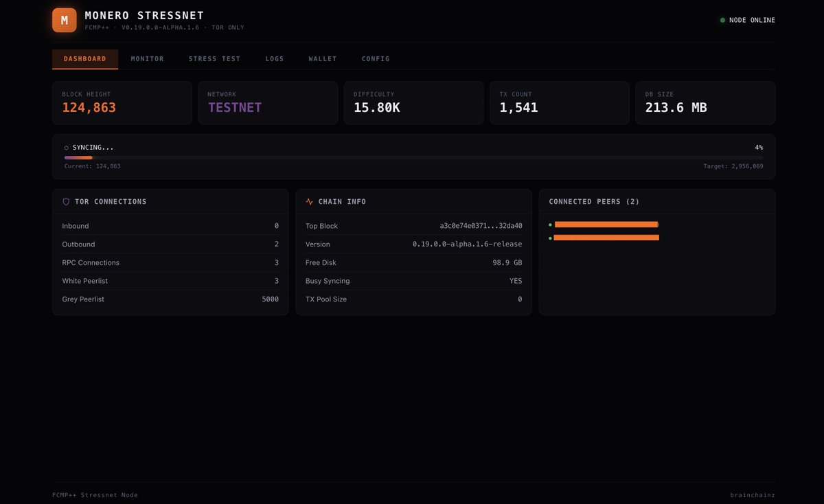This screenshot has width=824, height=504.
Task: Click the CHAIN INFO heading text
Action: pyautogui.click(x=342, y=202)
